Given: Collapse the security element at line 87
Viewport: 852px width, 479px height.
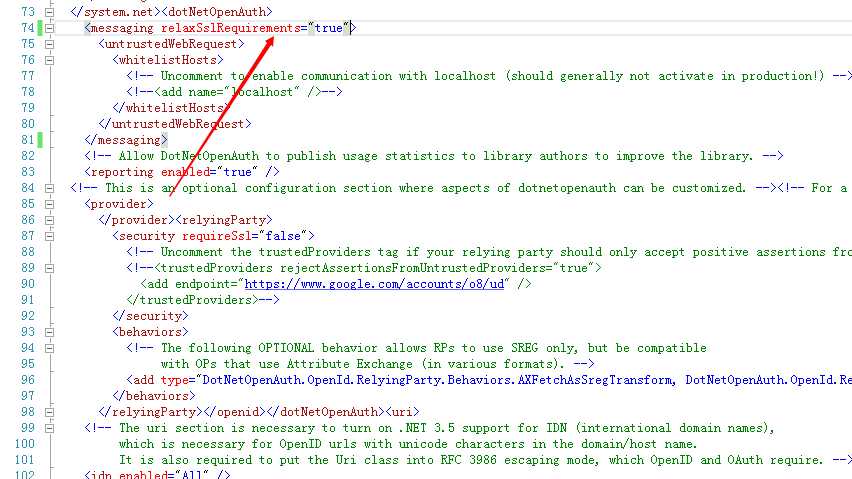Looking at the screenshot, I should [49, 236].
